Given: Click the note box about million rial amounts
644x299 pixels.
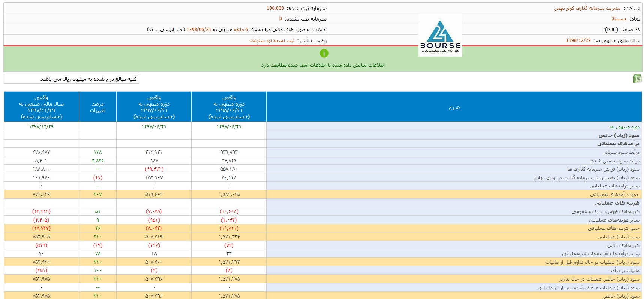Looking at the screenshot, I should click(x=72, y=79).
